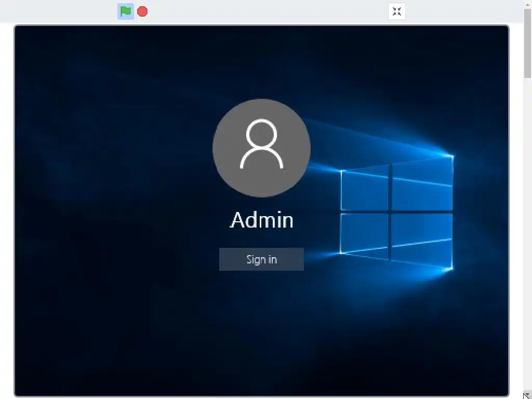
Task: Click the vertical scrollbar thumb on the right
Action: click(x=528, y=44)
